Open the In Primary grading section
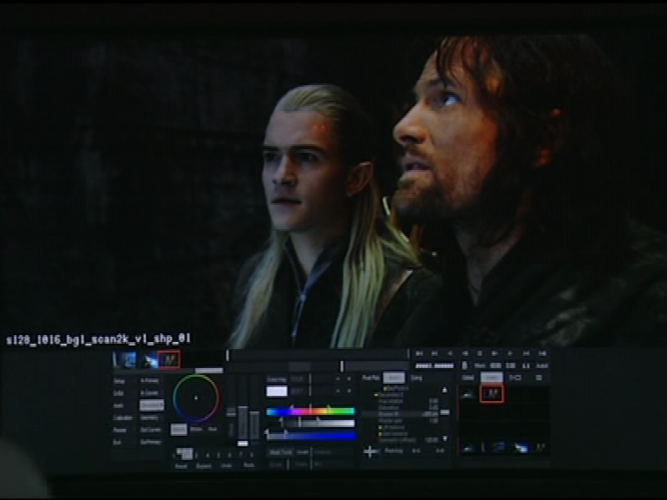667x500 pixels. (x=151, y=381)
